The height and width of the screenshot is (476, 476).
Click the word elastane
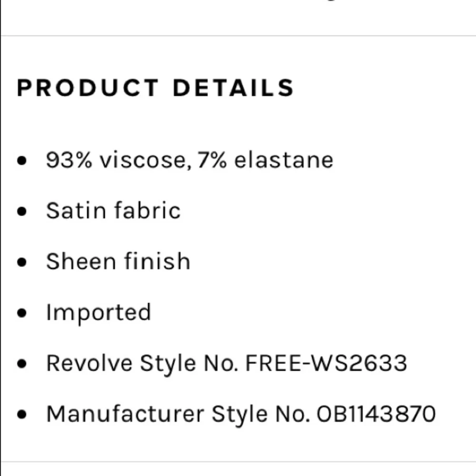[x=284, y=160]
